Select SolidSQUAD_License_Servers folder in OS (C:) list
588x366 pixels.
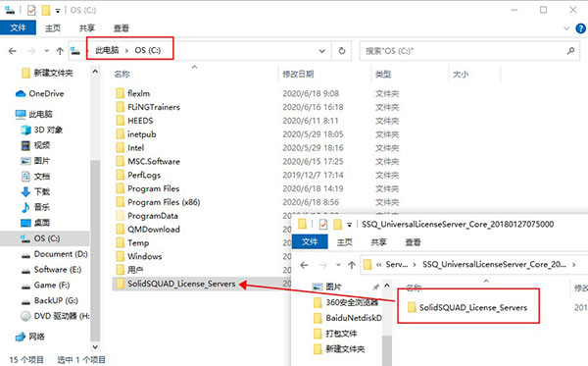pyautogui.click(x=181, y=284)
